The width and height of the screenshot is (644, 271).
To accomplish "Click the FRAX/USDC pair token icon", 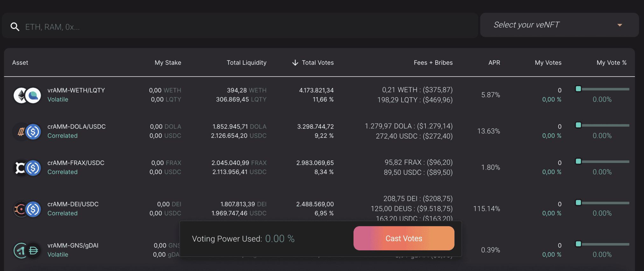I will 27,168.
